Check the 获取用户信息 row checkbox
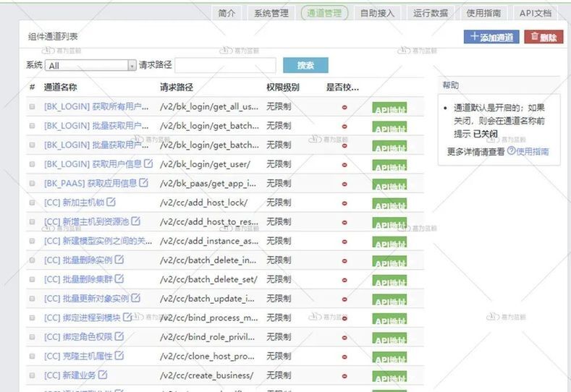Image resolution: width=571 pixels, height=392 pixels. tap(32, 164)
